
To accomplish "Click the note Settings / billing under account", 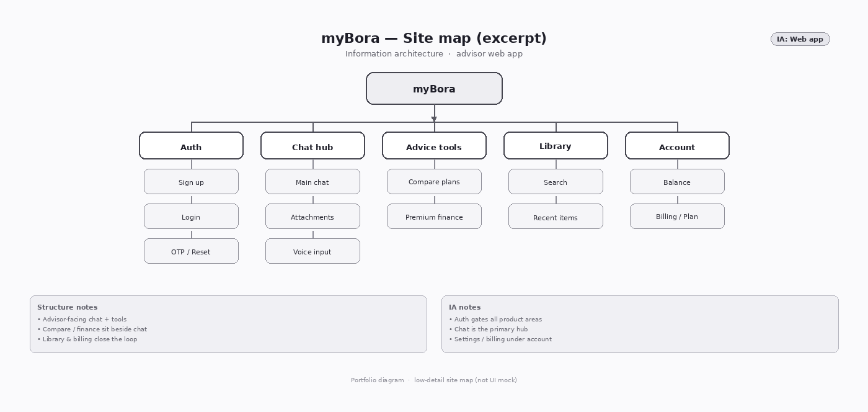I will tap(500, 339).
